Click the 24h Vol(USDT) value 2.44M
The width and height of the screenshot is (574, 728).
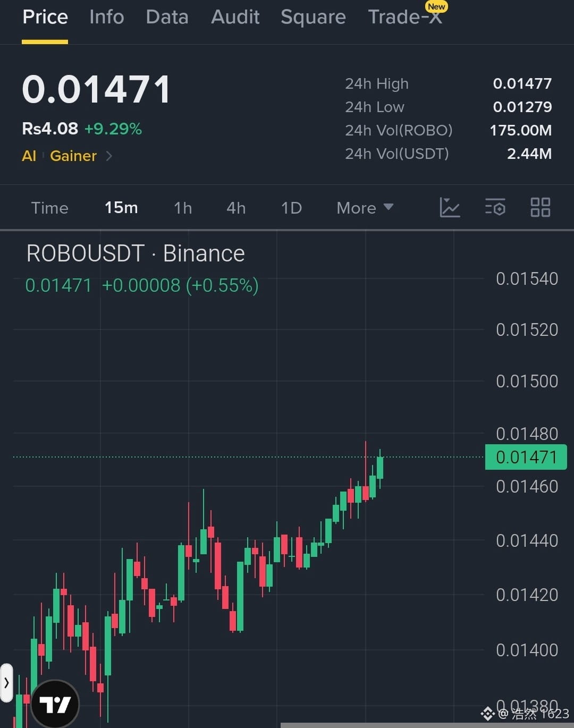tap(529, 154)
